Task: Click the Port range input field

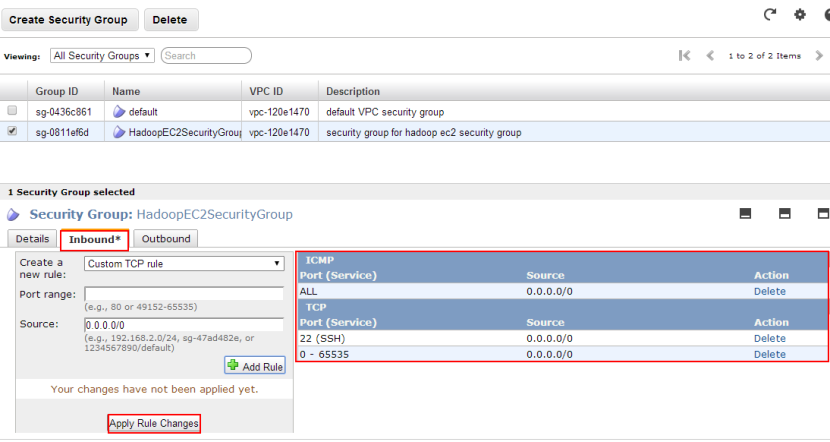Action: coord(184,294)
